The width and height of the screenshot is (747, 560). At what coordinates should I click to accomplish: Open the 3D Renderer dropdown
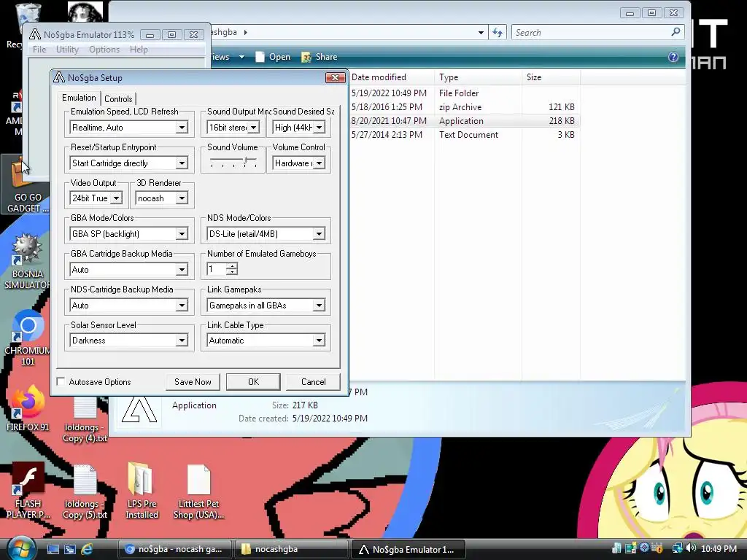tap(182, 198)
